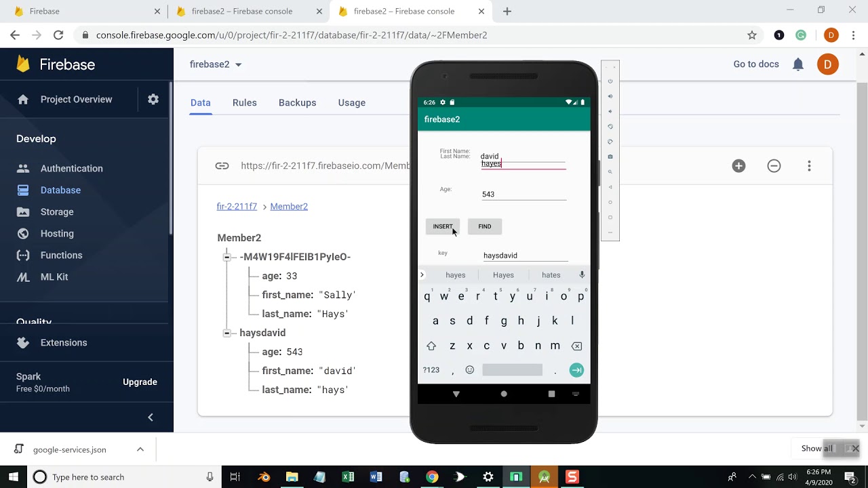Click Go to docs link

click(x=756, y=64)
